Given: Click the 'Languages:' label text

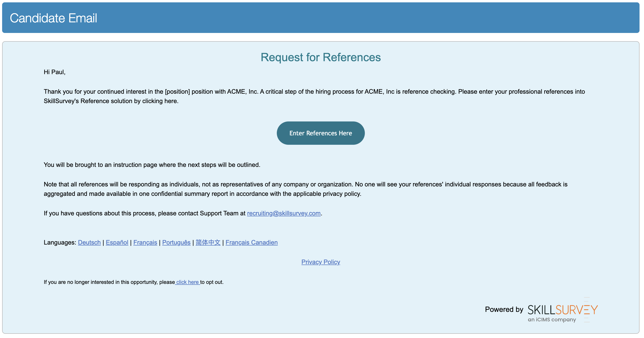Looking at the screenshot, I should pos(60,242).
